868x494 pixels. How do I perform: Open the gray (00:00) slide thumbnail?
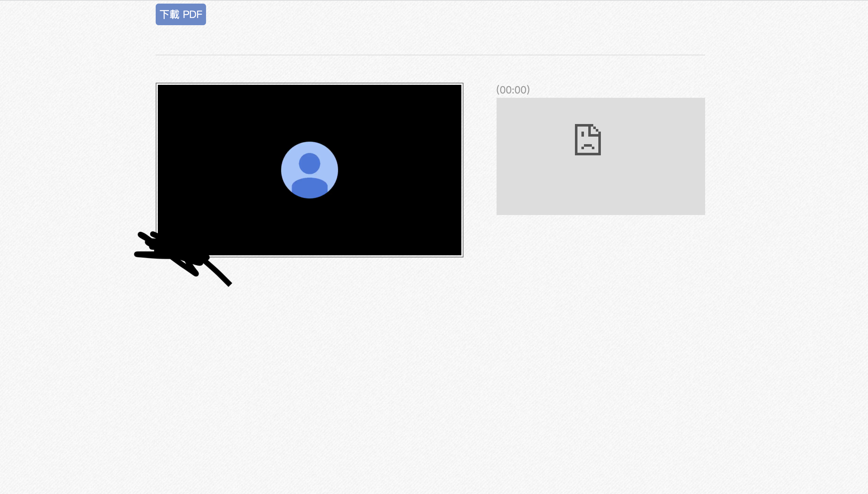tap(600, 156)
